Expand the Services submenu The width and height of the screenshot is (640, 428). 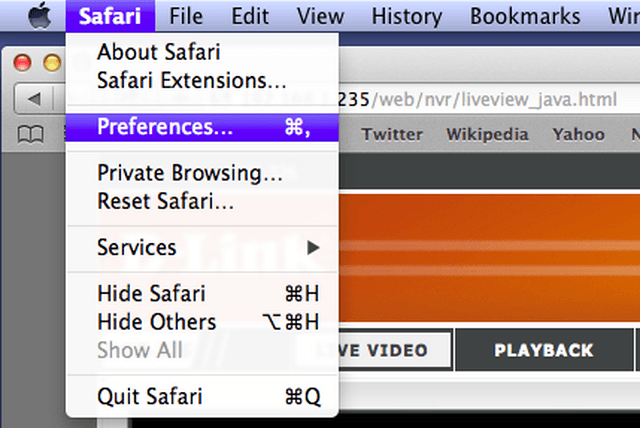tap(202, 247)
